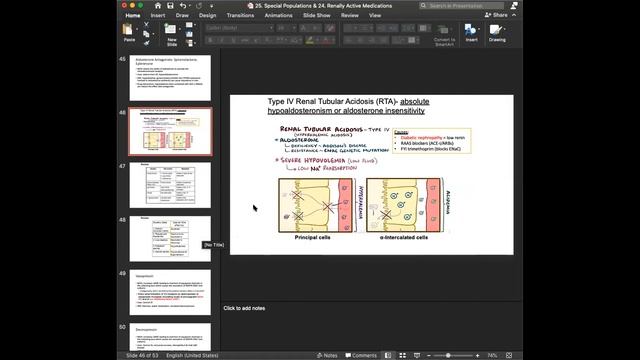Select slide 48 thumbnail

(x=170, y=239)
